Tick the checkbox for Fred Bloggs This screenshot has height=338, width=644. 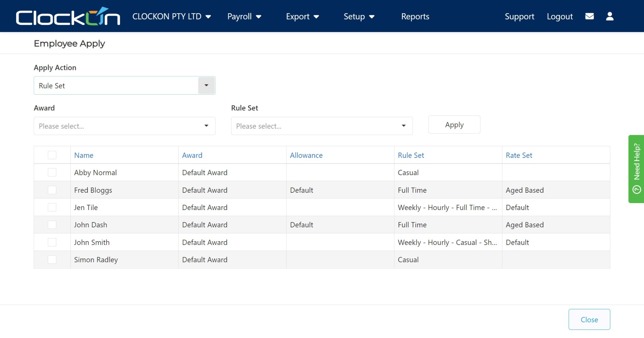coord(52,190)
